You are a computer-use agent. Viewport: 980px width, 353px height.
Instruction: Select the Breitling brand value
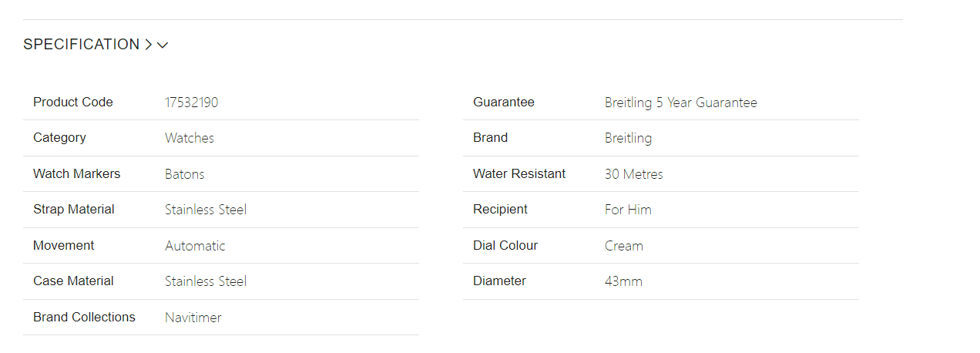tap(628, 138)
